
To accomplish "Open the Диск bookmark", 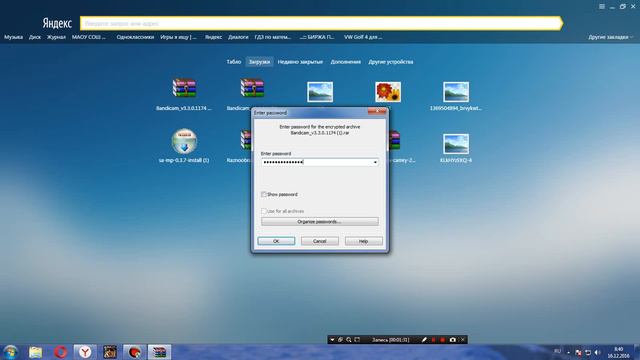I will [35, 37].
